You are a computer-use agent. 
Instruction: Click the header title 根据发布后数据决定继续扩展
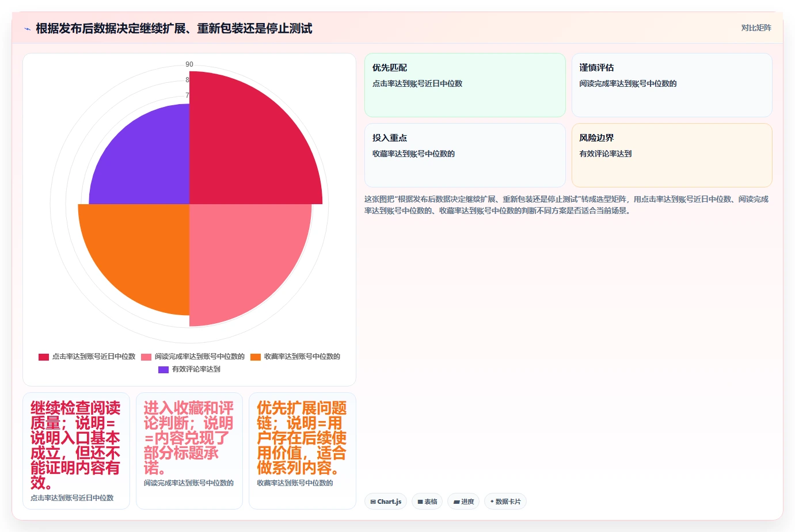click(174, 29)
